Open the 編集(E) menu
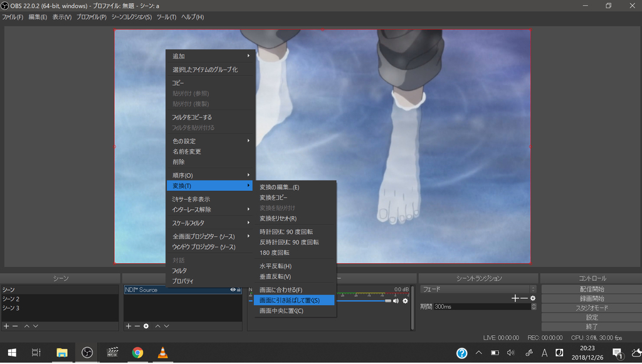Image resolution: width=642 pixels, height=364 pixels. [x=38, y=17]
